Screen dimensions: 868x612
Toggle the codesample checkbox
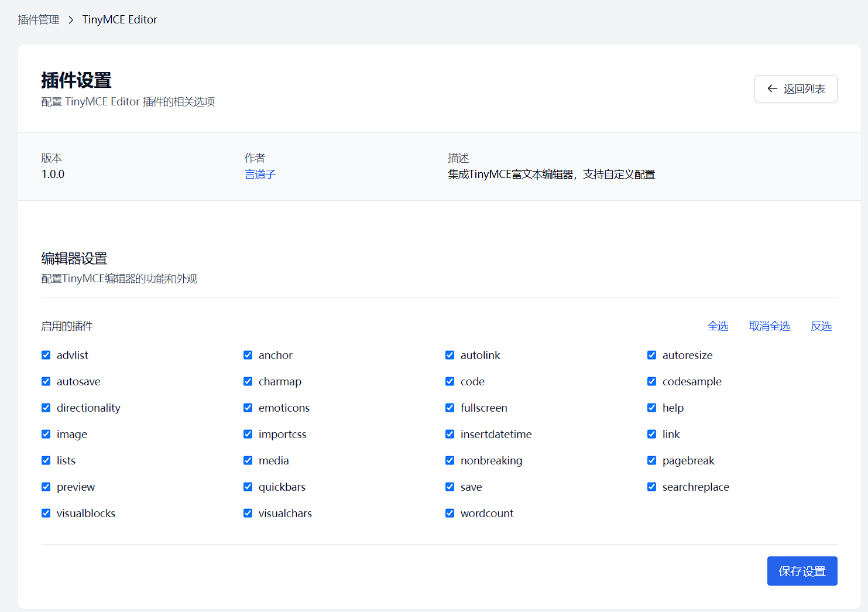click(652, 381)
